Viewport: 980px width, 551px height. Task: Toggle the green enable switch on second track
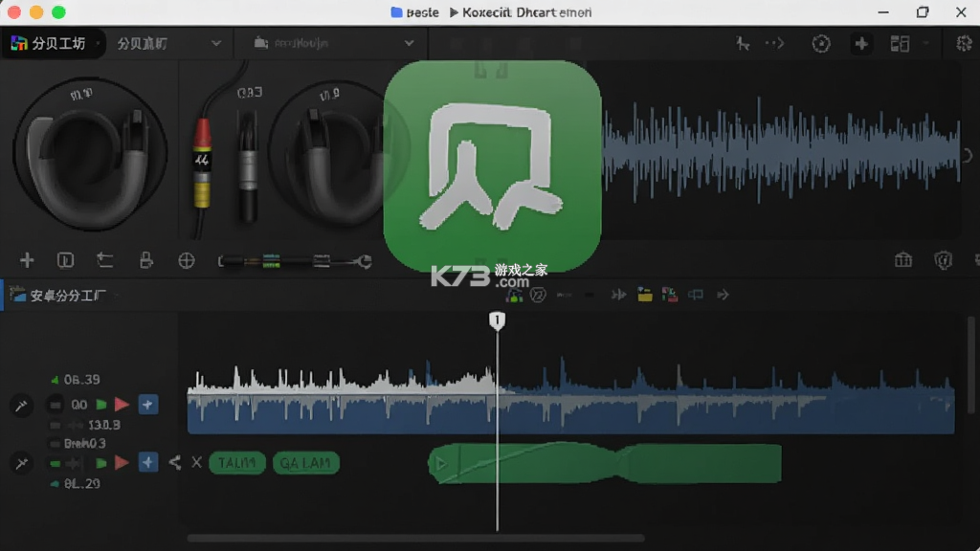click(55, 463)
